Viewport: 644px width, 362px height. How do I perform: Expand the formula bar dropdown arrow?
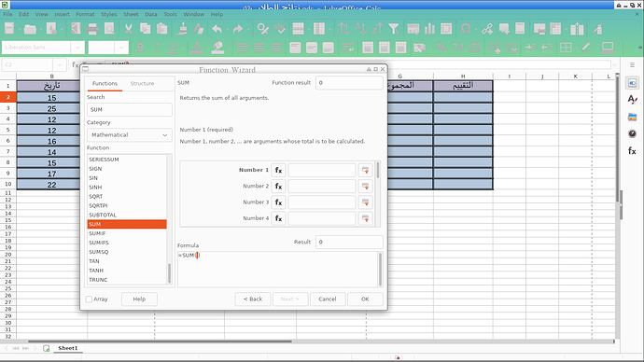click(x=614, y=65)
